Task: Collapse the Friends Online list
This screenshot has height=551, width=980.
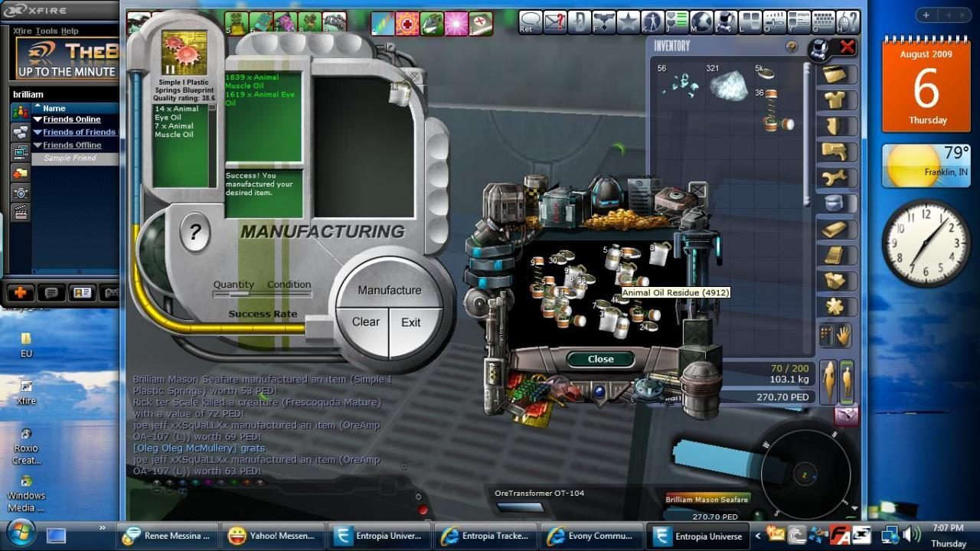Action: (38, 118)
